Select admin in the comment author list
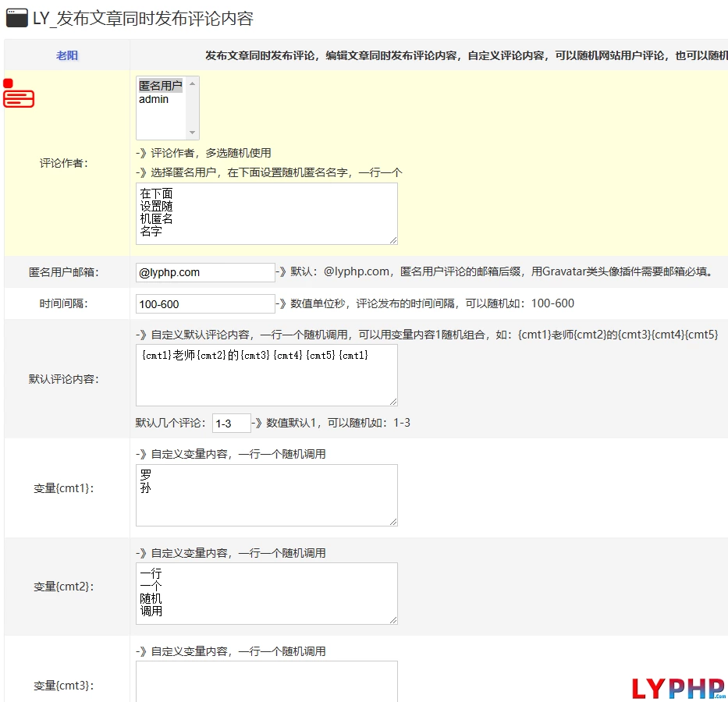Viewport: 728px width, 702px height. [154, 99]
